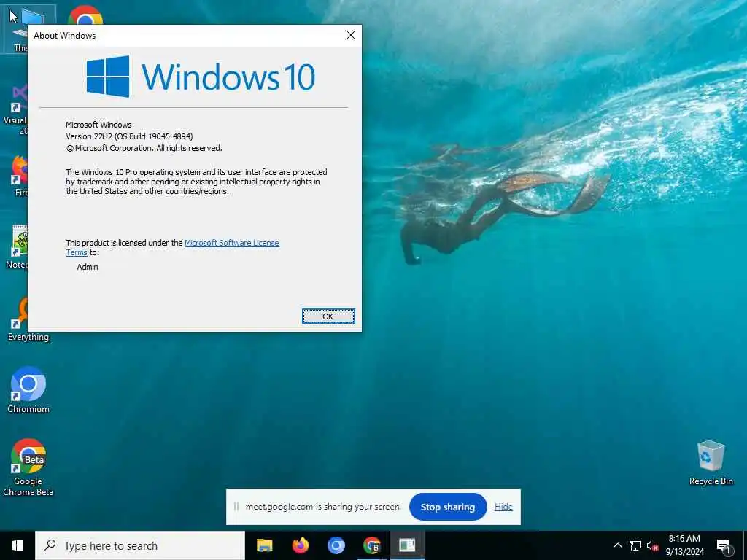Click the Microsoft Corporation copyright line
The image size is (747, 560).
tap(144, 148)
